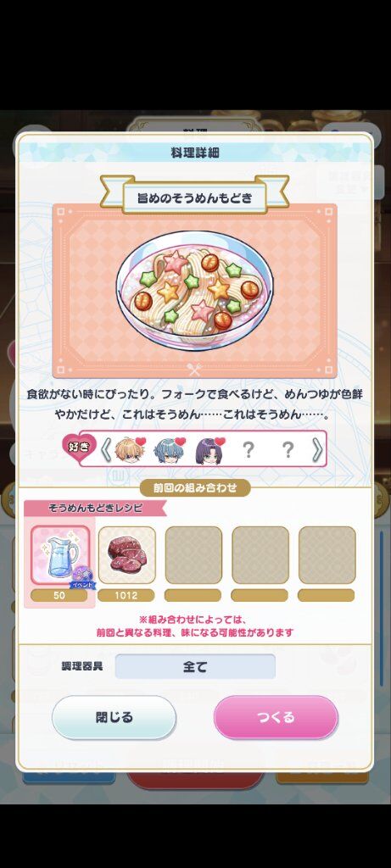
Task: Tap the red meat ingredient icon
Action: tap(127, 554)
